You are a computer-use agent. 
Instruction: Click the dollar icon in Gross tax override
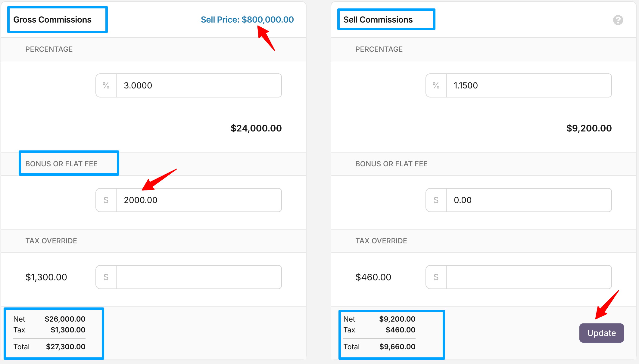106,277
